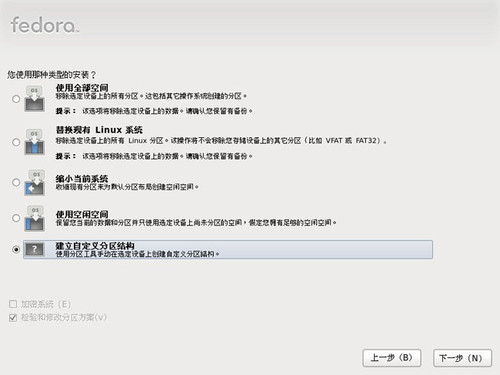Click the 使用全部空间 heading text
The image size is (500, 375).
click(x=82, y=88)
